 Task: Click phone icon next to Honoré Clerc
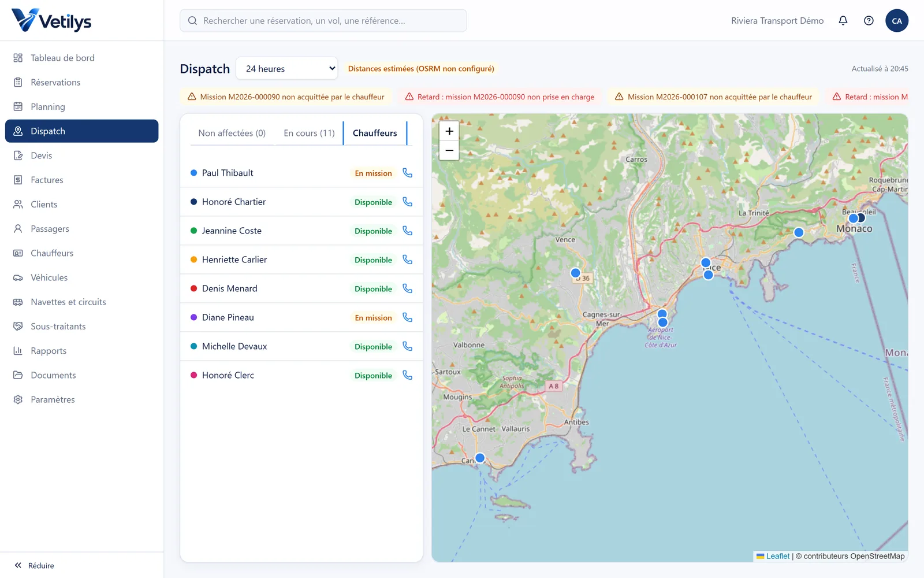[408, 375]
